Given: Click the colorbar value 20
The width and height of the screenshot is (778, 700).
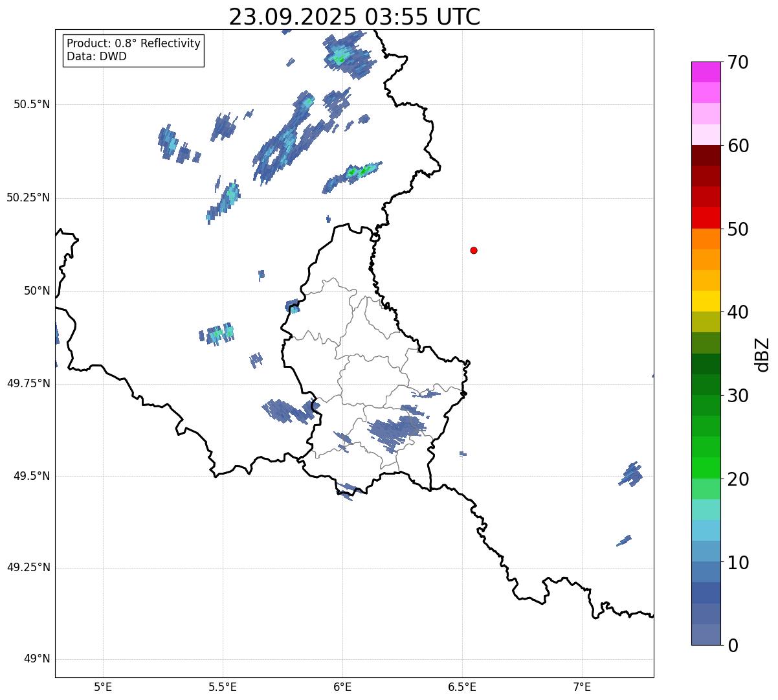Looking at the screenshot, I should (738, 479).
